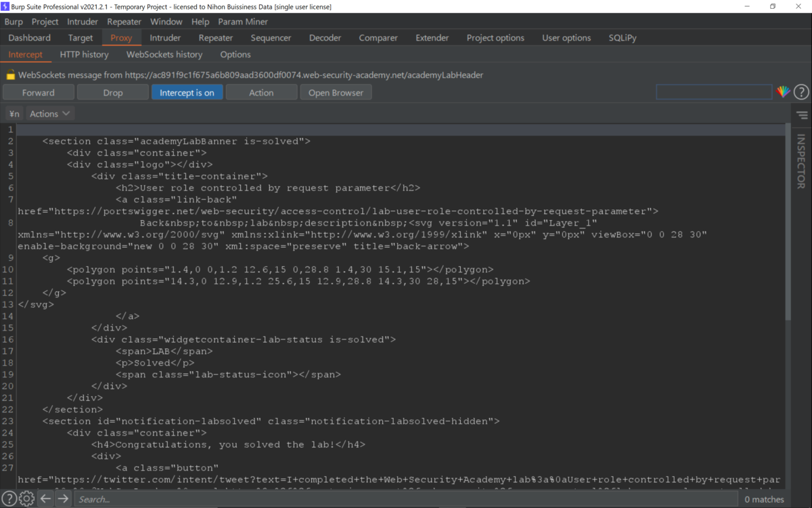The image size is (812, 508).
Task: Open the HTTP history sub-tab
Action: [x=84, y=54]
